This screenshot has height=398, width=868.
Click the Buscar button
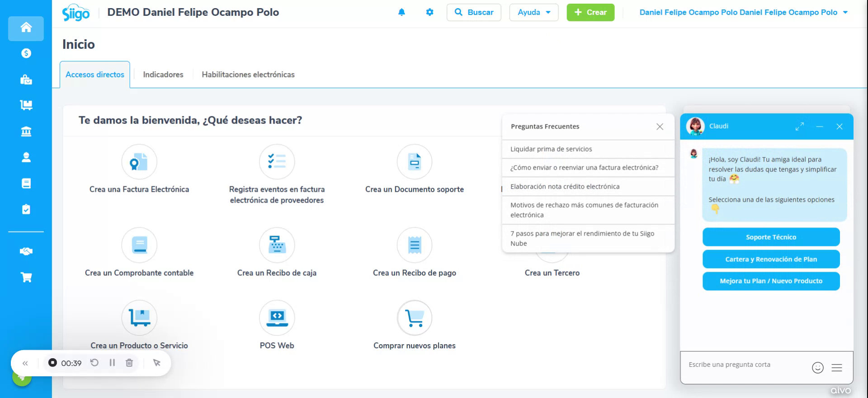pos(474,12)
